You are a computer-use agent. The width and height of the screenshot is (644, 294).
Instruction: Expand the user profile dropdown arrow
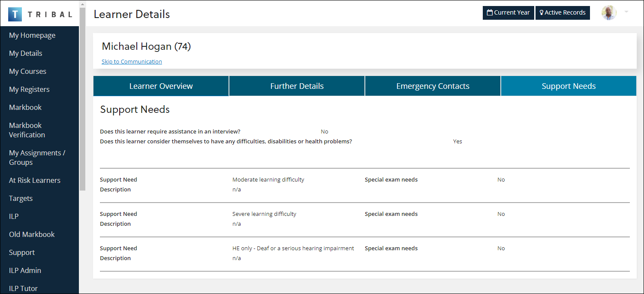point(626,12)
